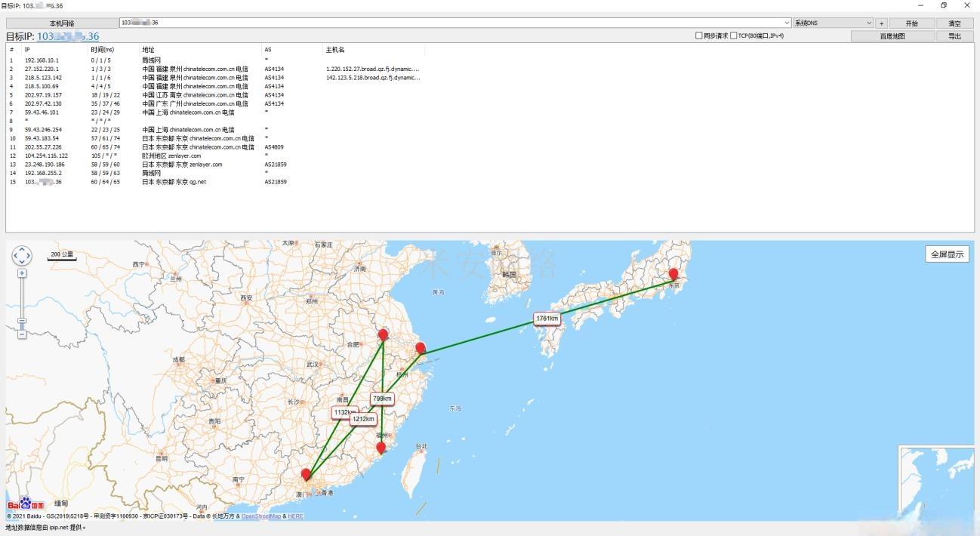Open the overview mini-map thumbnail

pos(936,479)
